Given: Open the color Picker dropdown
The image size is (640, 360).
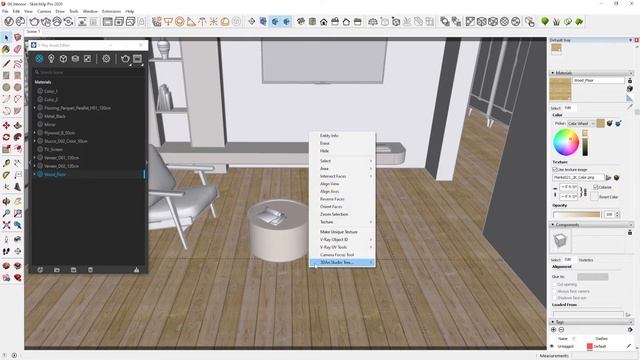Looking at the screenshot, I should pos(581,123).
